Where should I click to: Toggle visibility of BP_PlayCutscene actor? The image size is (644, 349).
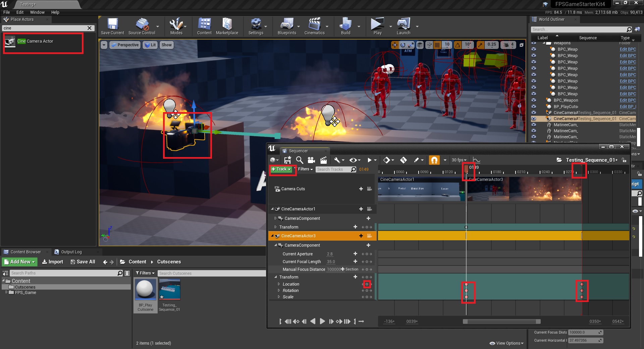pyautogui.click(x=534, y=107)
